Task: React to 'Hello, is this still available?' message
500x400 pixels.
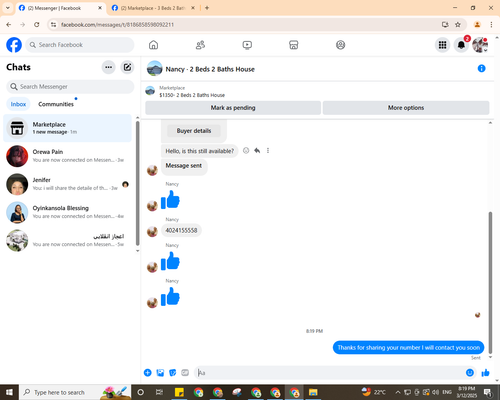Action: (x=246, y=151)
